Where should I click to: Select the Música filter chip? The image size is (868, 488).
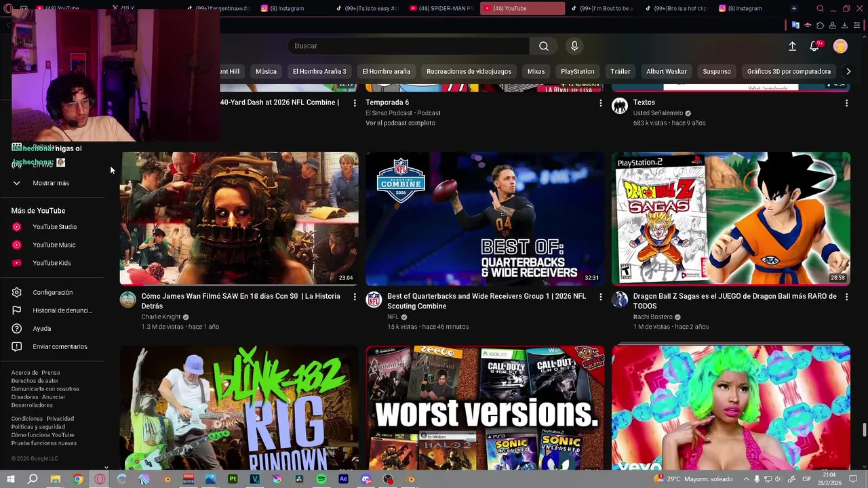(266, 71)
